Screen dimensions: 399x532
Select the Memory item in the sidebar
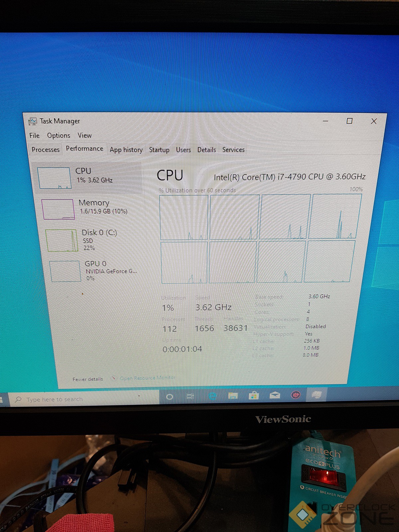tap(90, 208)
